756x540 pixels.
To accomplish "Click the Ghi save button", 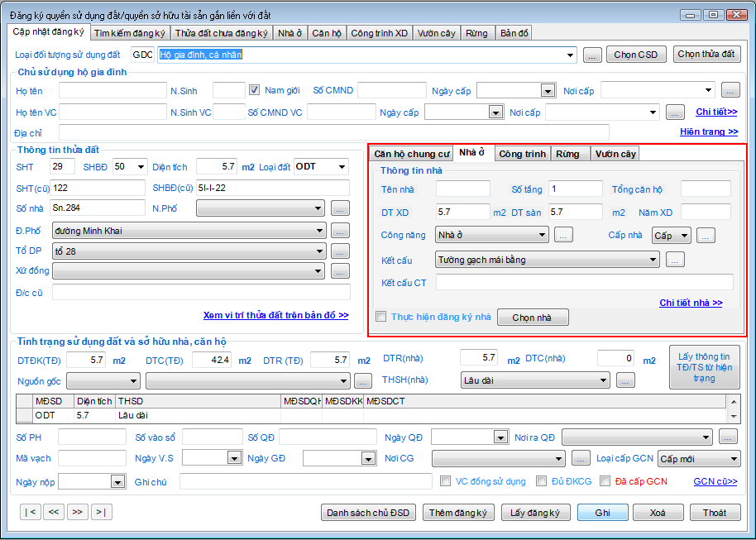I will (x=602, y=513).
